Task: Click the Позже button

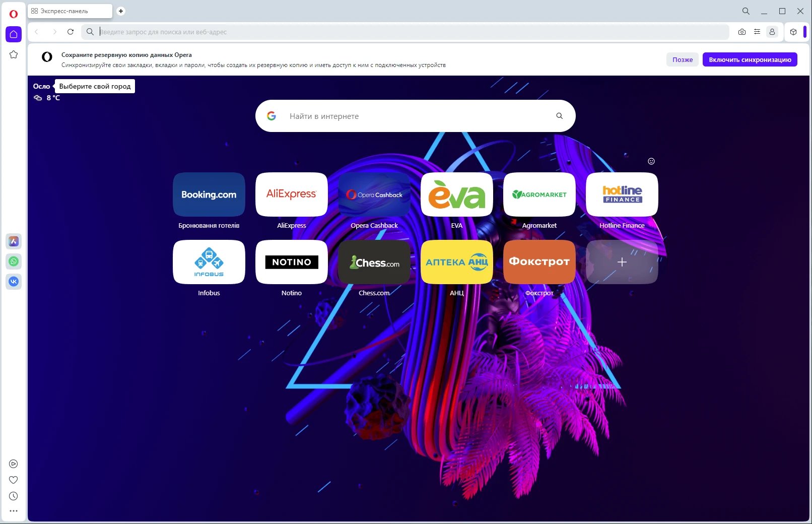Action: pyautogui.click(x=683, y=59)
